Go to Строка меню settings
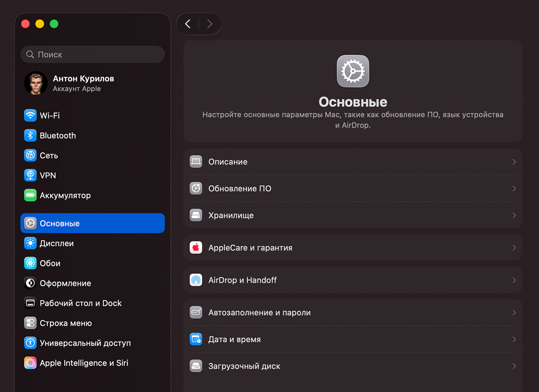 coord(66,323)
